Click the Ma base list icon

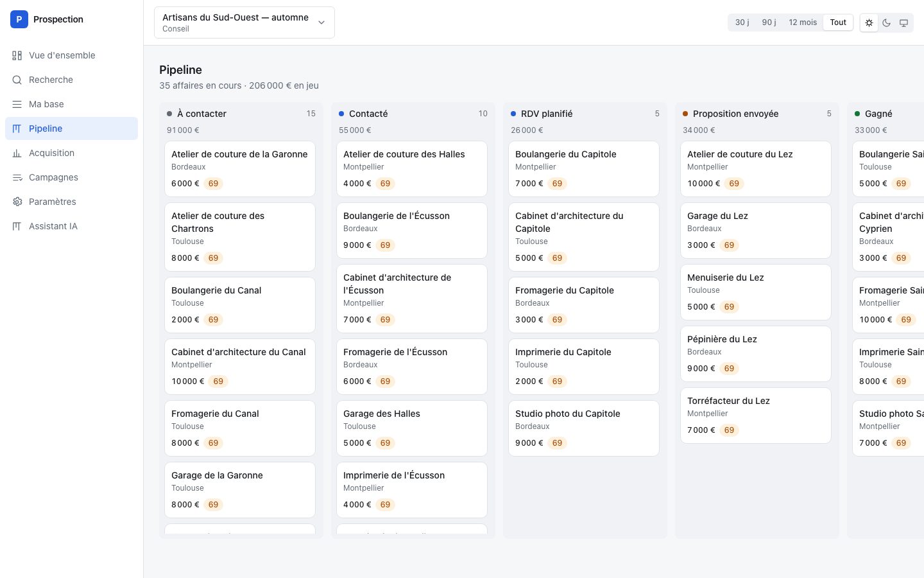(x=17, y=104)
